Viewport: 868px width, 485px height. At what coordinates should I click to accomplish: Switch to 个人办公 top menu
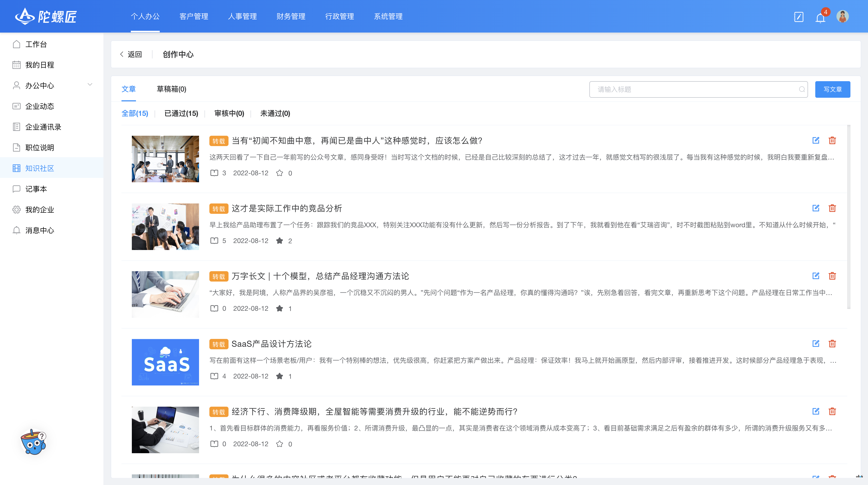coord(145,16)
